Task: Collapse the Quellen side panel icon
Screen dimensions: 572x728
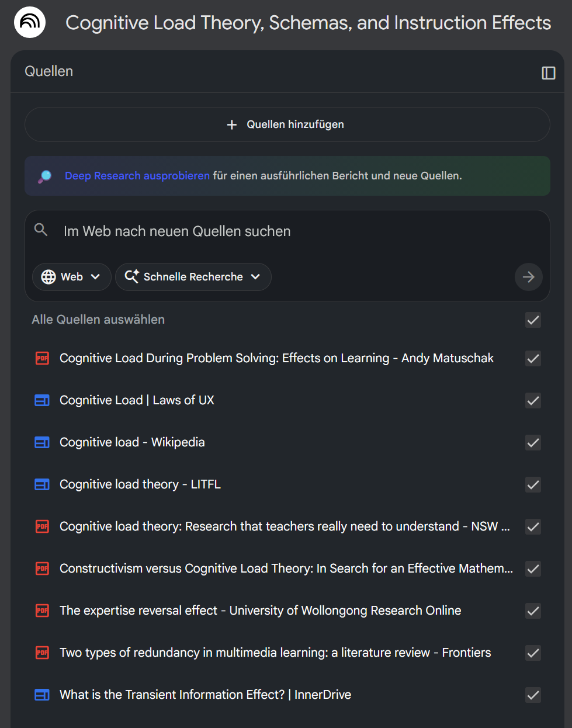Action: point(548,72)
